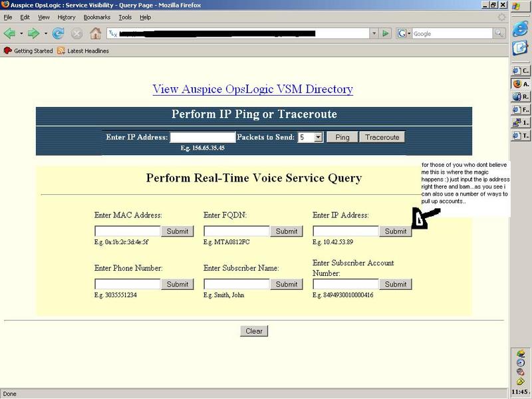
Task: Focus the Enter FQDN field
Action: tap(237, 231)
